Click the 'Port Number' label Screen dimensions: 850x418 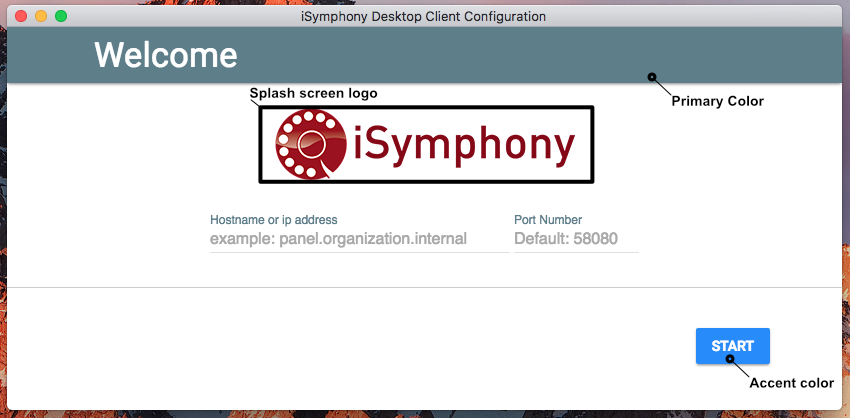tap(548, 220)
